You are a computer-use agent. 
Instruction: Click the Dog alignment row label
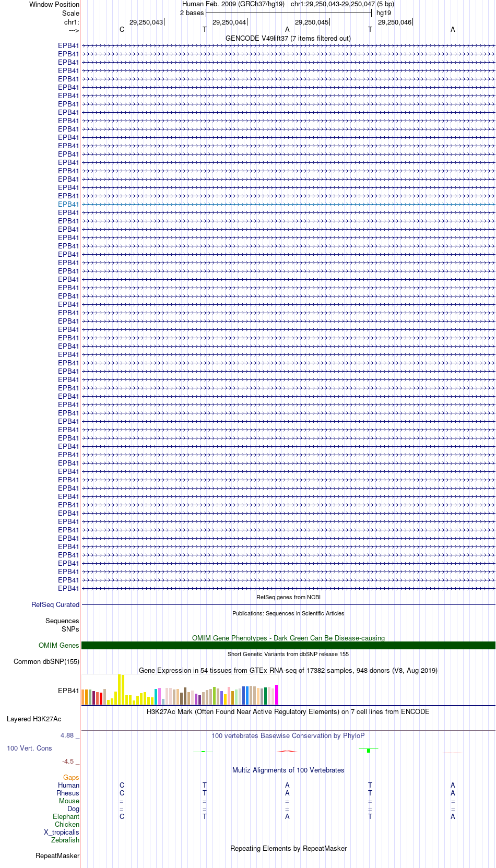(74, 809)
